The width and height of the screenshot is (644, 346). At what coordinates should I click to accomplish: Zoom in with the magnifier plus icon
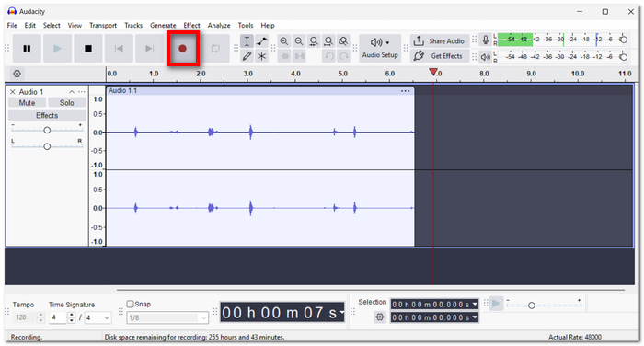coord(283,41)
